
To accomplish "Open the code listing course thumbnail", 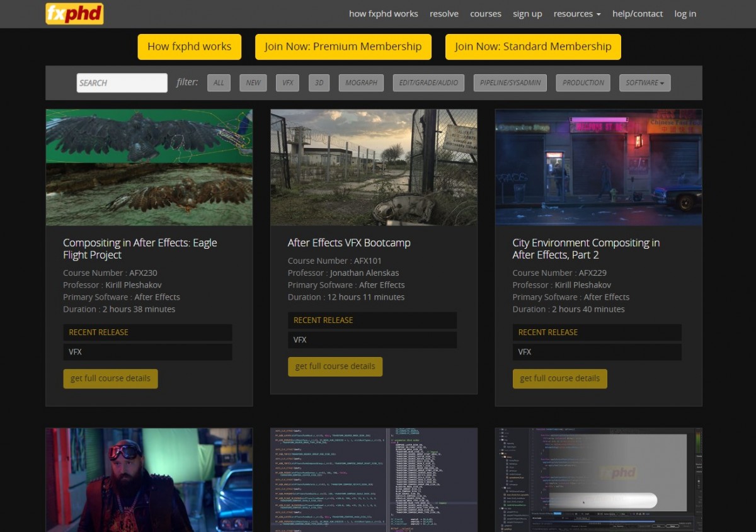I will point(374,480).
